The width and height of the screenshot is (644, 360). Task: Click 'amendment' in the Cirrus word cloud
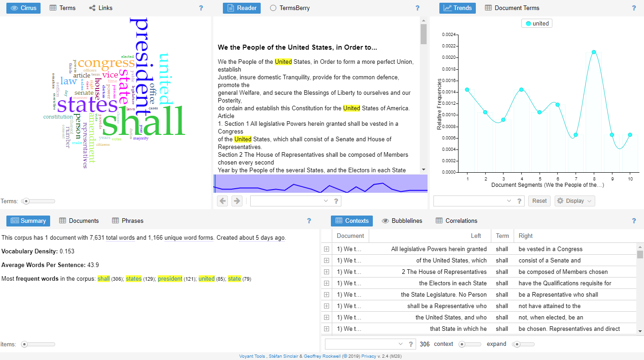point(92,138)
